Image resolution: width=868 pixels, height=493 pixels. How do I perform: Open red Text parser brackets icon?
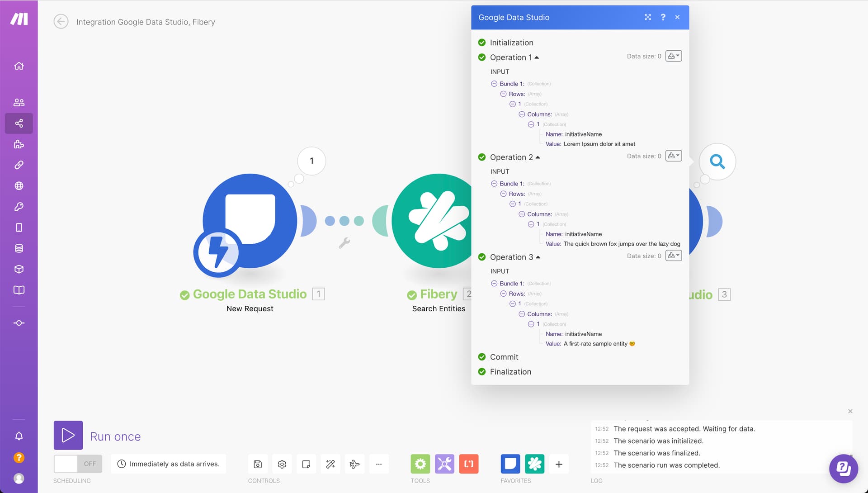[x=469, y=464]
